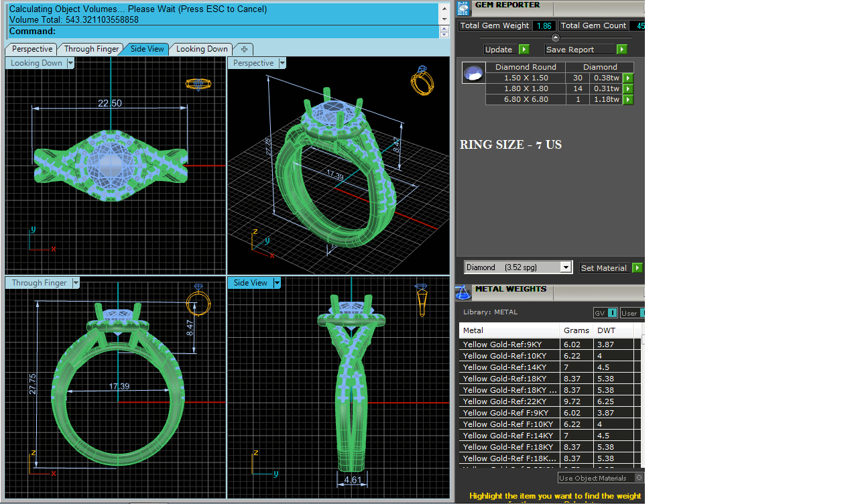
Task: Open the Through Finger viewport menu arrow
Action: pos(76,283)
